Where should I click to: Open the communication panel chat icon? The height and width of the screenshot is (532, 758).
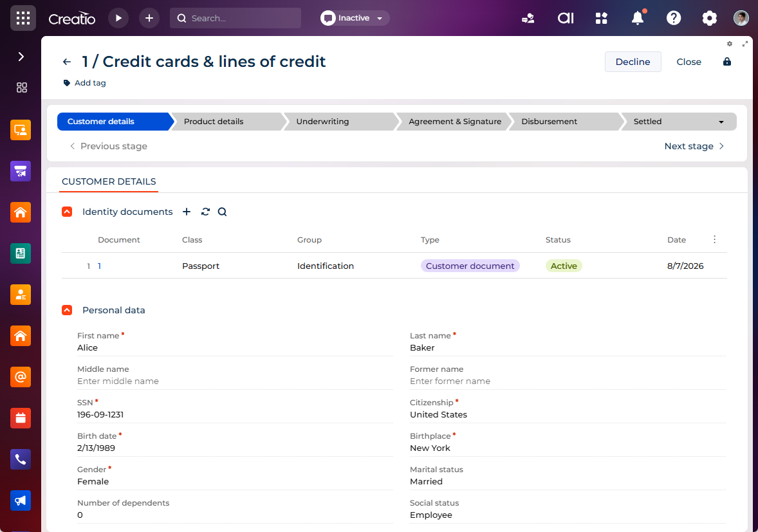[528, 19]
